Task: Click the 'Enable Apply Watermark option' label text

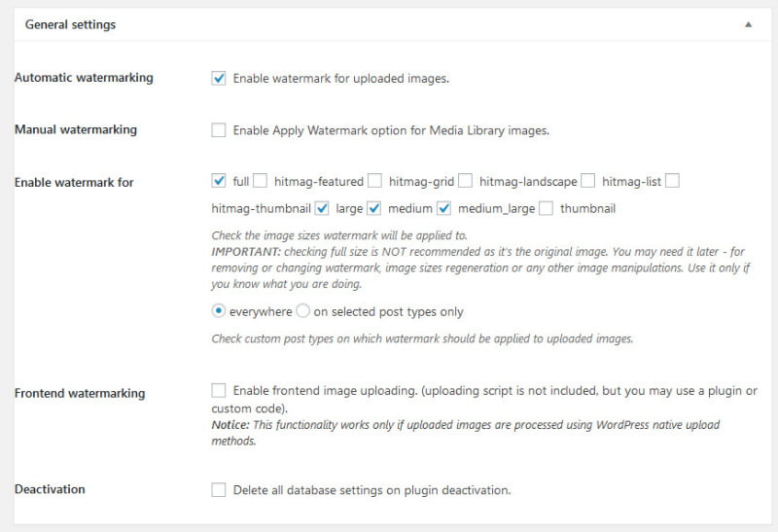Action: (391, 130)
